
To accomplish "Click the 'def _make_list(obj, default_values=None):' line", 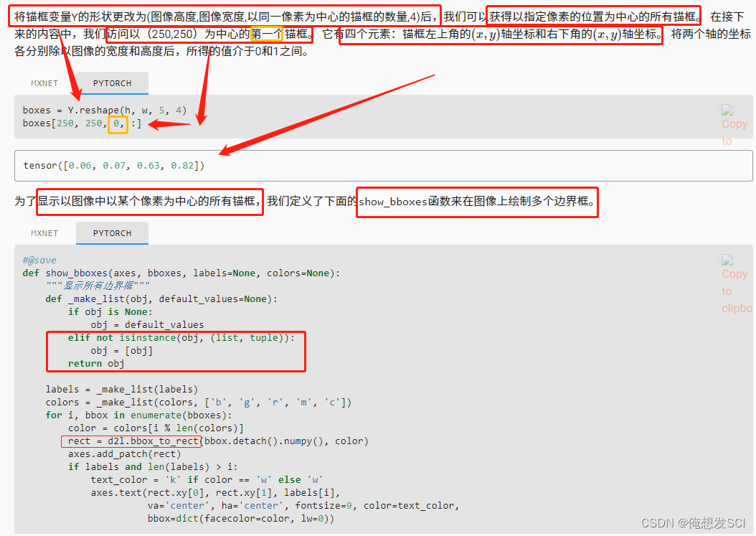I will point(161,299).
